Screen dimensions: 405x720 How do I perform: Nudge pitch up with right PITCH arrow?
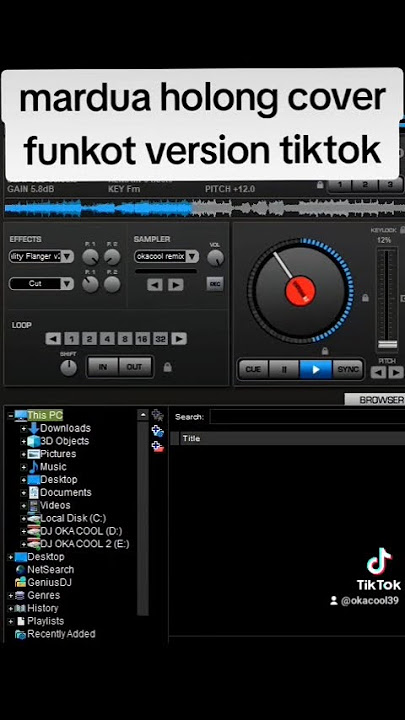tap(396, 372)
